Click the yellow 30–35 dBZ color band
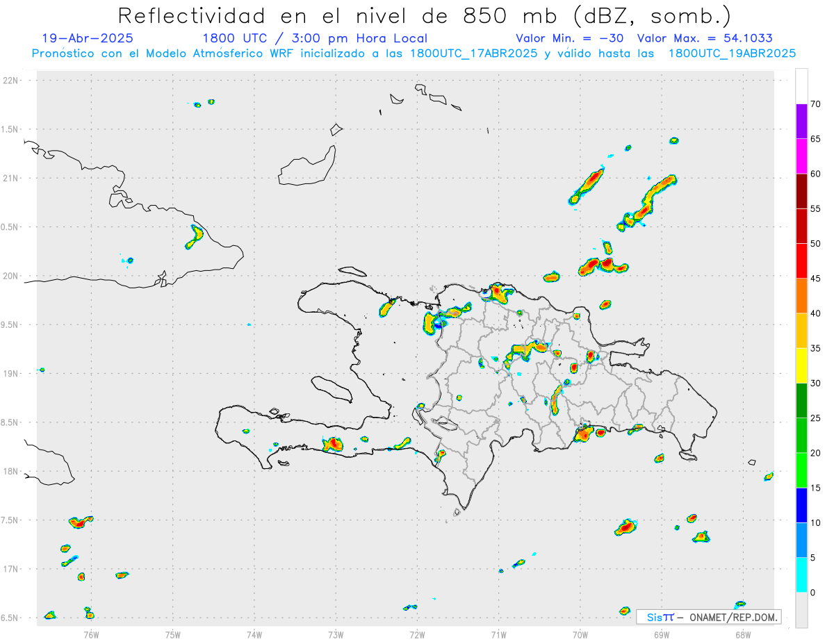Screen dimensions: 834x644 click(x=801, y=365)
